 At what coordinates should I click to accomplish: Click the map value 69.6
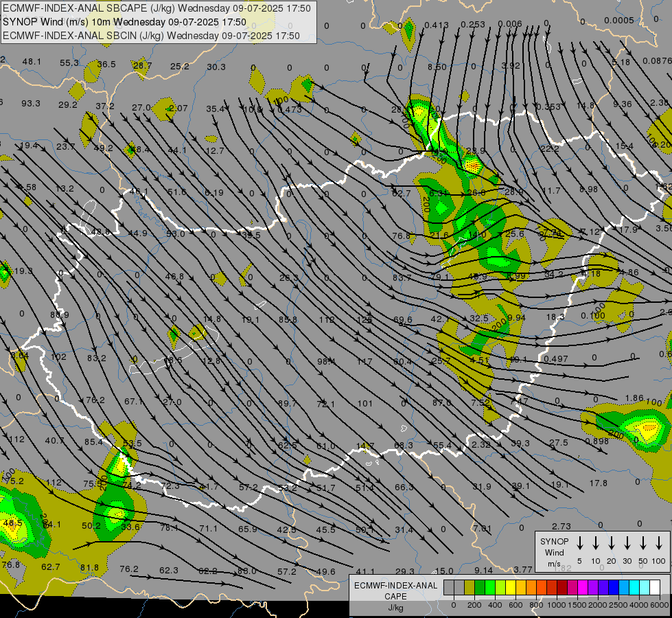point(403,319)
